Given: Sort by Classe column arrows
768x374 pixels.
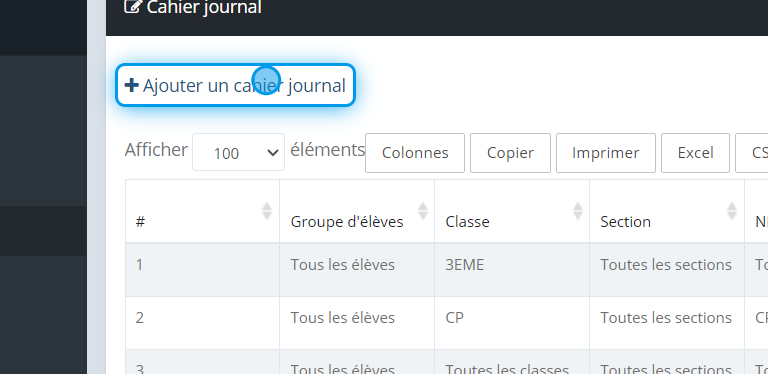Looking at the screenshot, I should 578,211.
